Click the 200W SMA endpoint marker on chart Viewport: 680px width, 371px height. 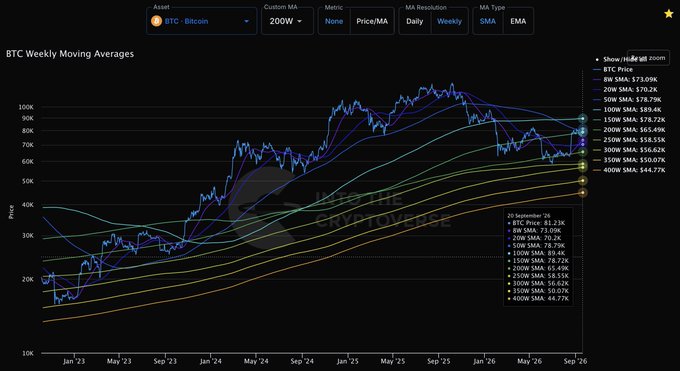(582, 152)
